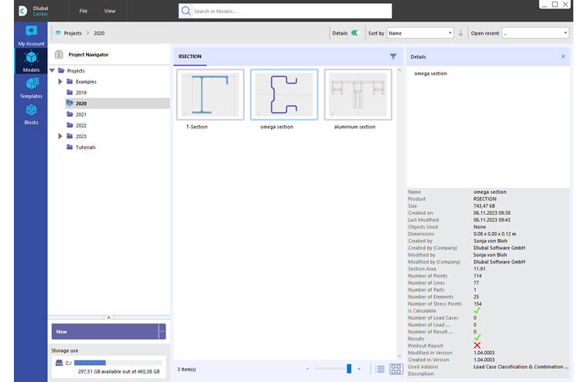This screenshot has height=382, width=588.
Task: Close the Details panel
Action: click(x=563, y=56)
